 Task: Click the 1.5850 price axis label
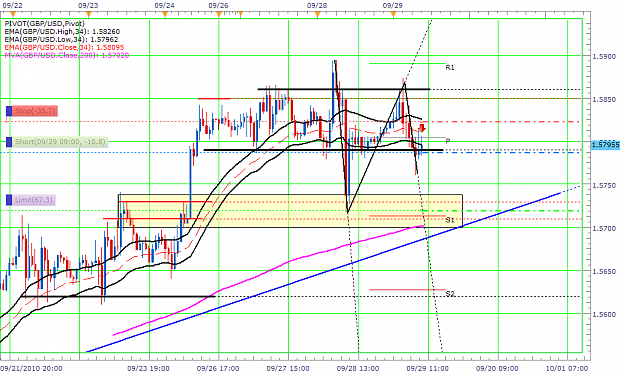(x=604, y=99)
